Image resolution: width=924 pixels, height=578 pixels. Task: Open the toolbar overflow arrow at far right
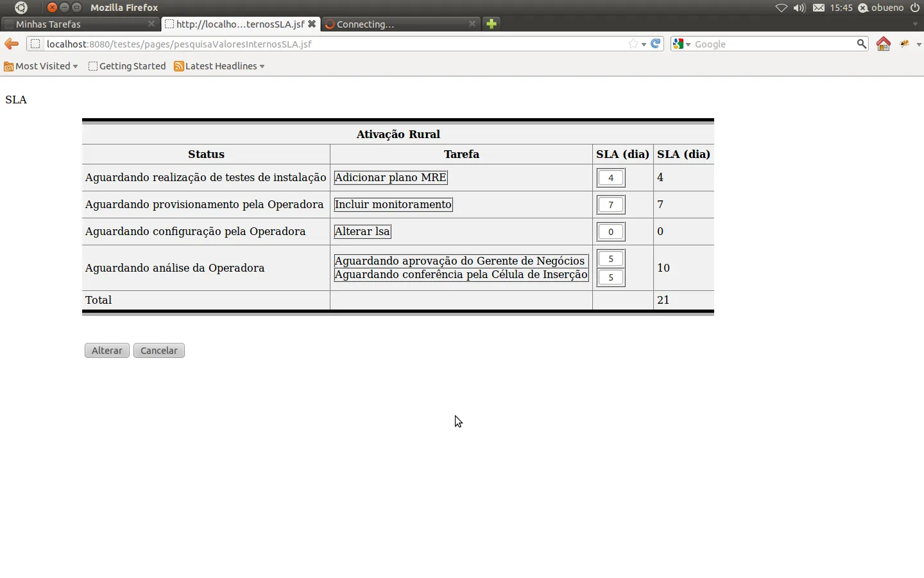[x=919, y=44]
